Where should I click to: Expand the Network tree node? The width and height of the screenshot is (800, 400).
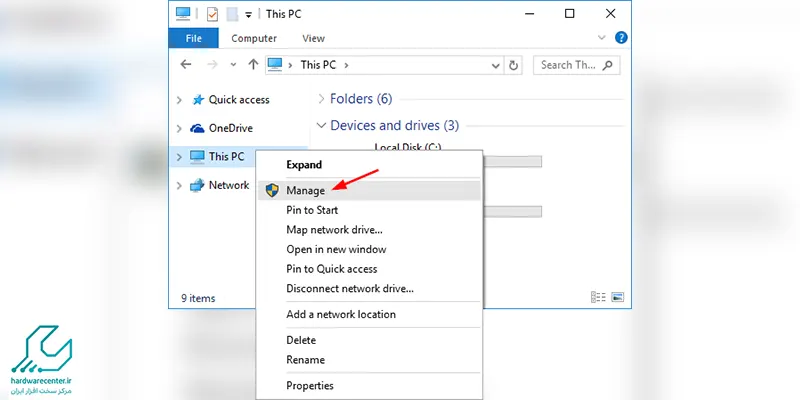click(179, 186)
